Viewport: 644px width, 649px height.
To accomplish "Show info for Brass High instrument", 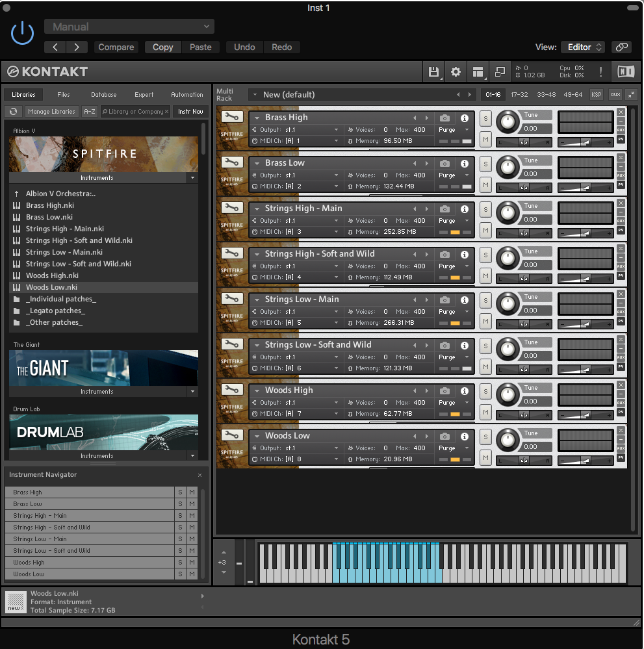I will (x=465, y=118).
